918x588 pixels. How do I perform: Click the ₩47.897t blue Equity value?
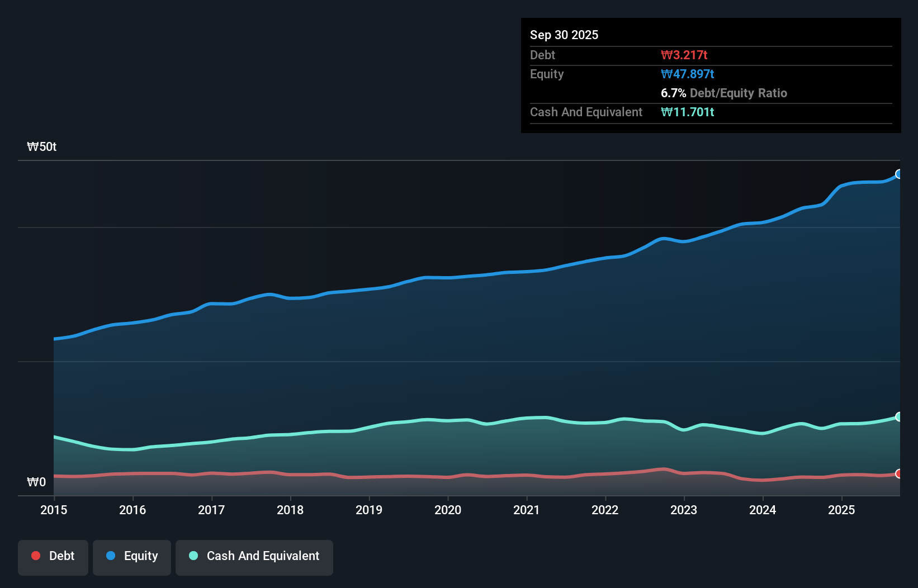tap(688, 74)
